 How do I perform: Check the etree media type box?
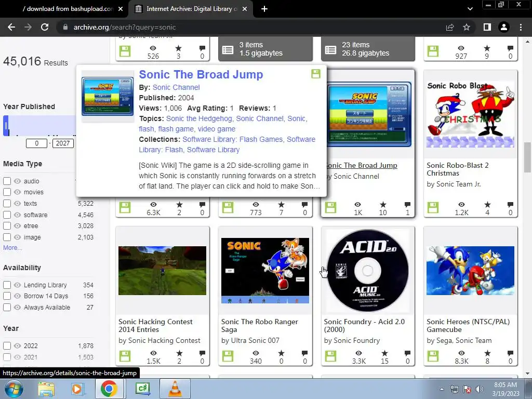pyautogui.click(x=7, y=226)
